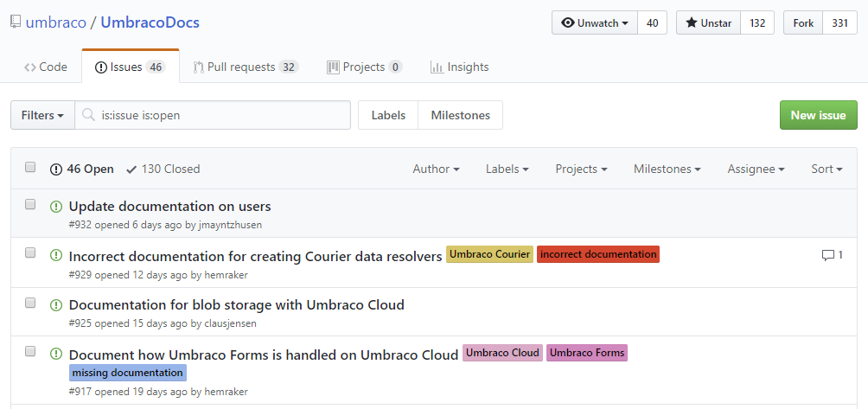Viewport: 868px width, 409px height.
Task: Check the box for issue #929 Courier data resolvers
Action: [30, 253]
